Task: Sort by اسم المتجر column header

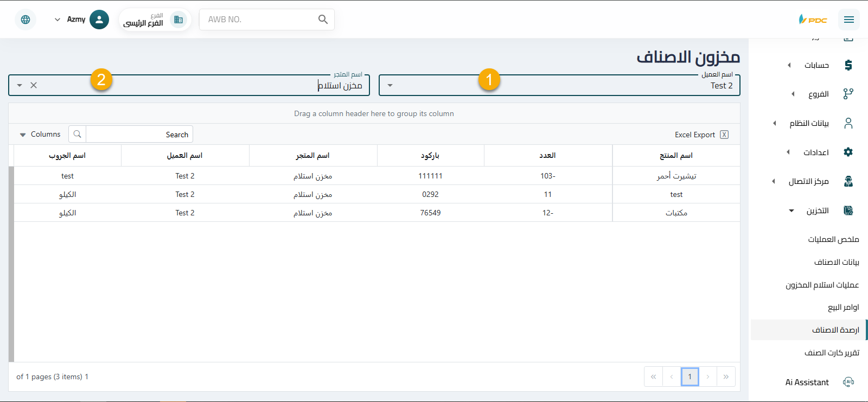Action: coord(313,155)
